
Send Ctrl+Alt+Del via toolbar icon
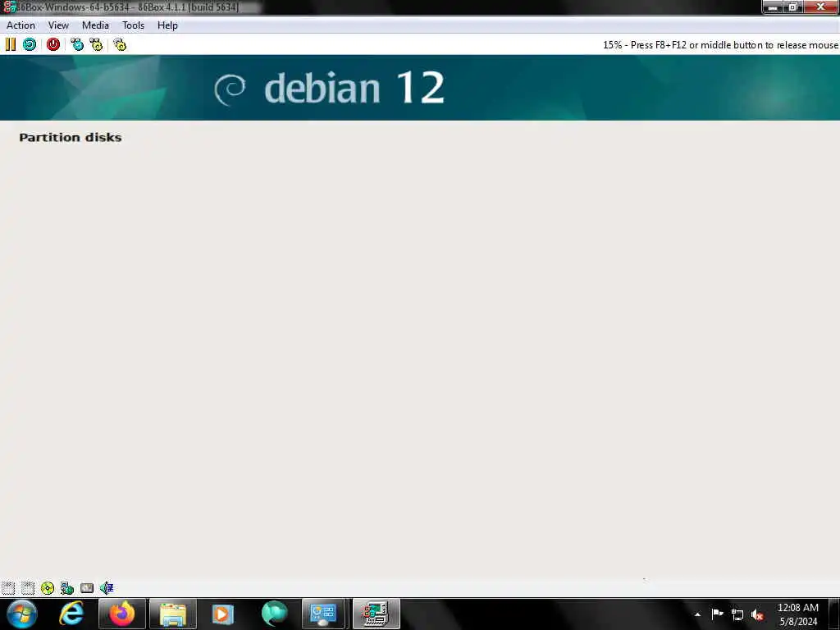click(x=77, y=44)
